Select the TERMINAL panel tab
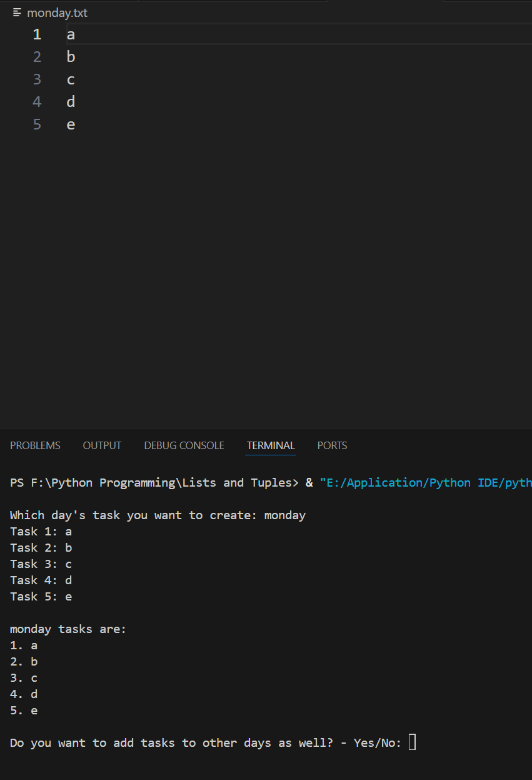532x780 pixels. [x=271, y=445]
